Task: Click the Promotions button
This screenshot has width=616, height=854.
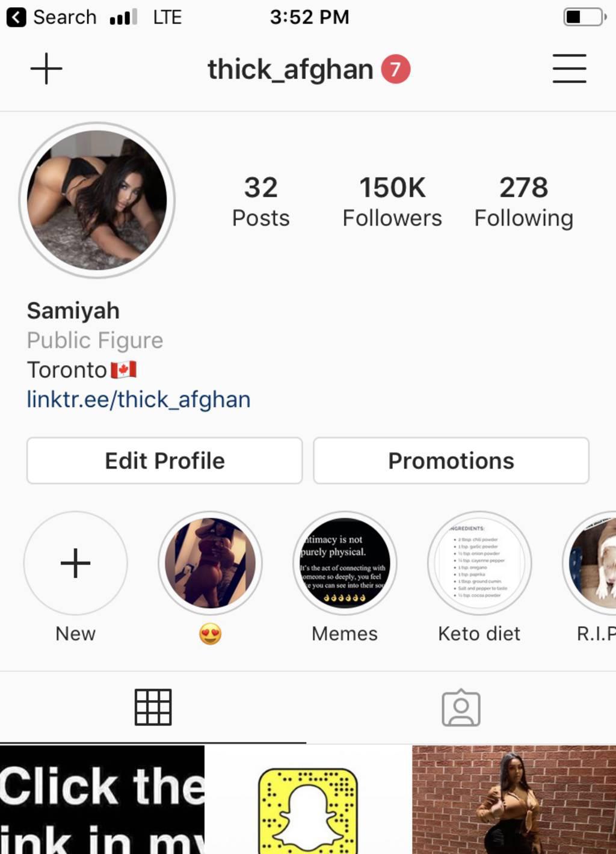Action: pos(451,461)
